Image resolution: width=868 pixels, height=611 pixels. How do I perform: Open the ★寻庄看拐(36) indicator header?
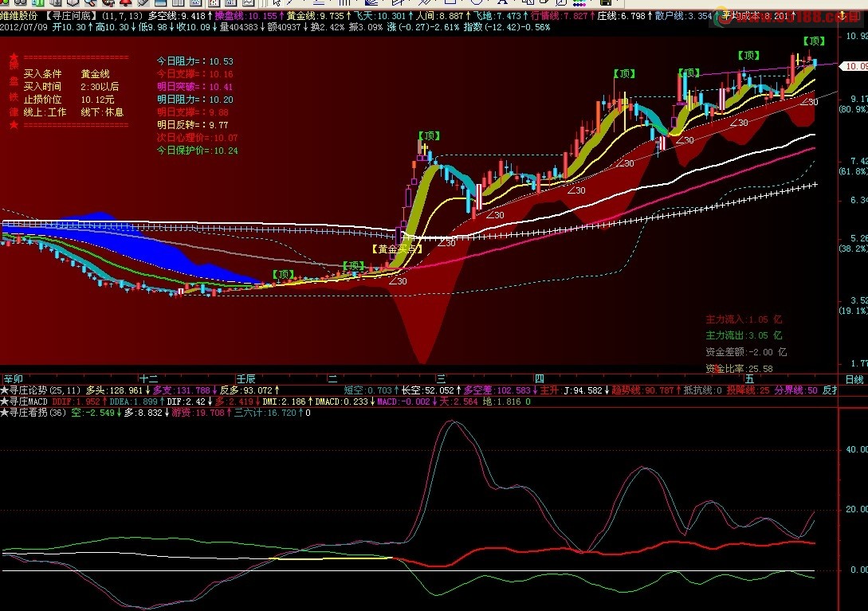[33, 413]
